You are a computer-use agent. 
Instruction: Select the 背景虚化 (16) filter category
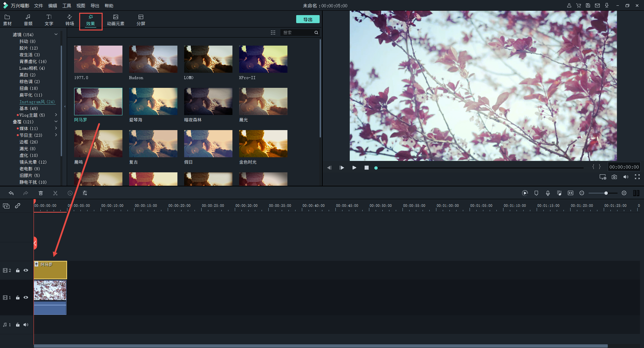pos(33,61)
